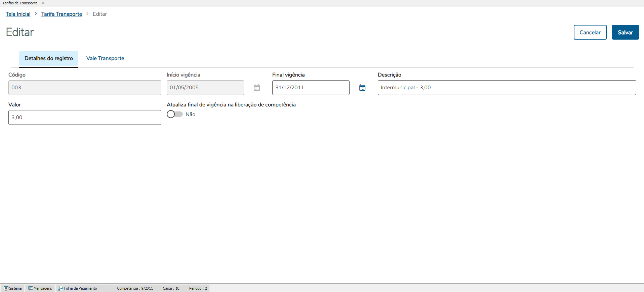
Task: Toggle Atualiza final de vigência switch
Action: pyautogui.click(x=174, y=114)
